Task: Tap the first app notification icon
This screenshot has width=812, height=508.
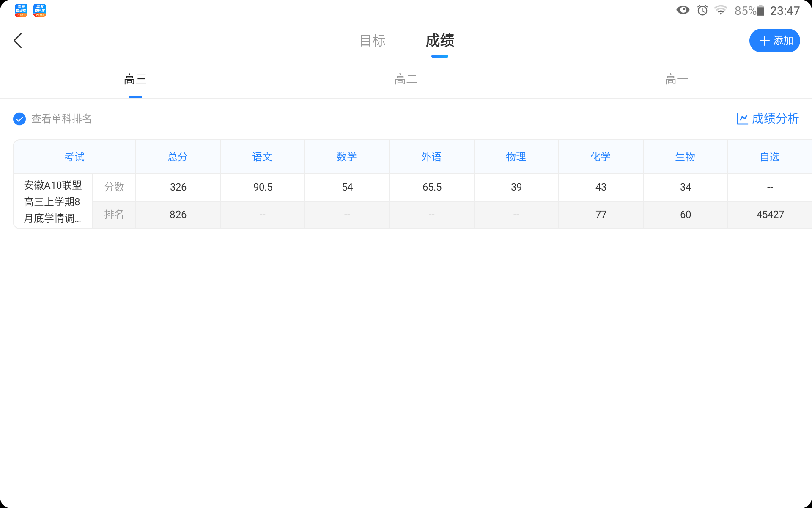Action: (21, 10)
